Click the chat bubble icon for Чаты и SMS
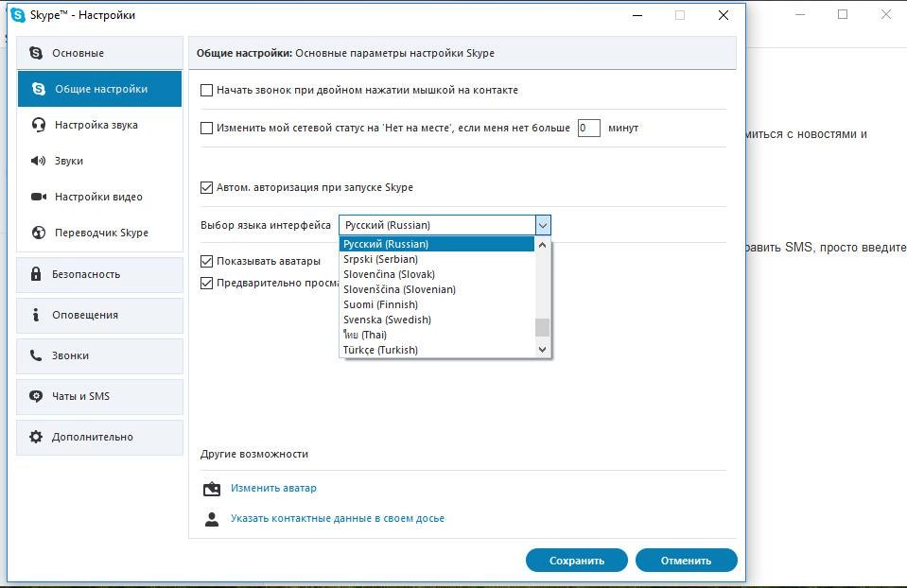Viewport: 907px width, 588px height. (36, 396)
